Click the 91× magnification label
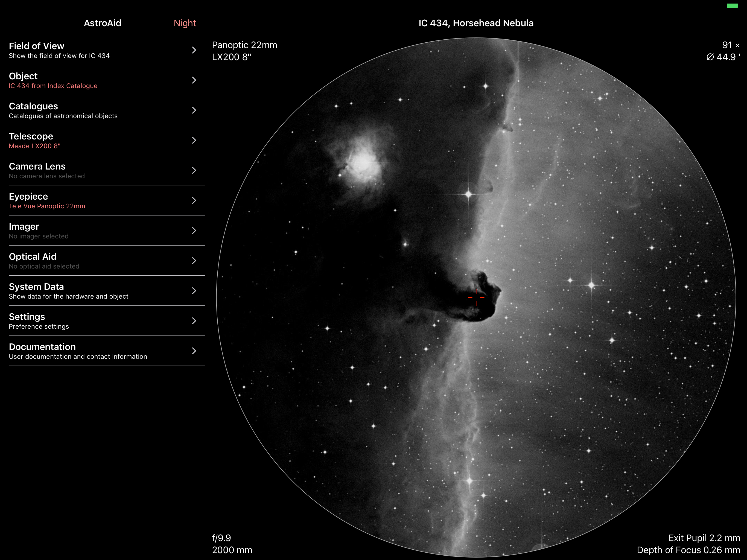This screenshot has height=560, width=747. (730, 45)
